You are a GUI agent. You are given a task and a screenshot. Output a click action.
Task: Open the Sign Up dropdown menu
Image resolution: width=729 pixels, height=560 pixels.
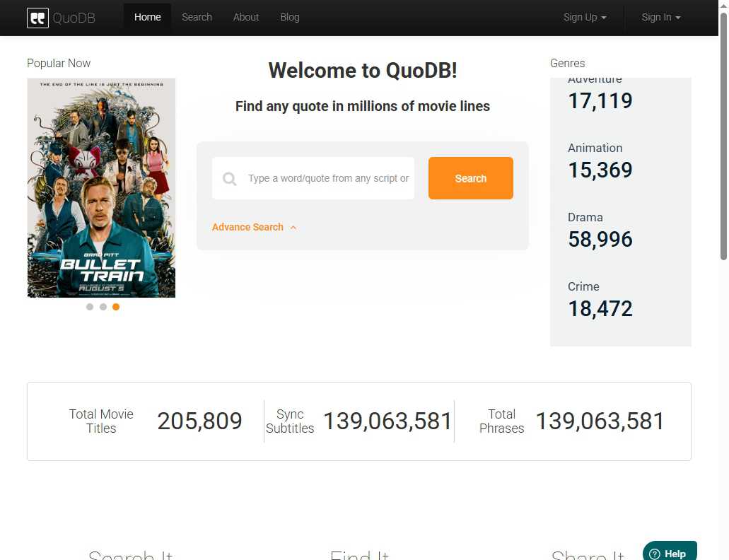584,18
